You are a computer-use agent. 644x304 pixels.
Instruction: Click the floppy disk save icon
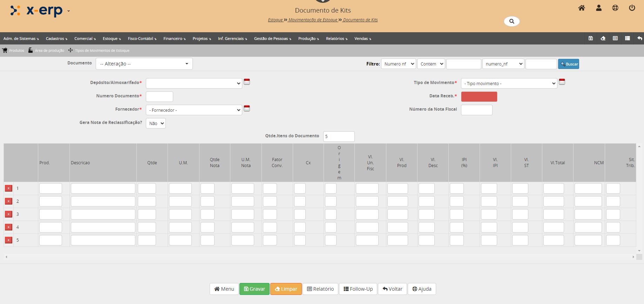(x=591, y=39)
